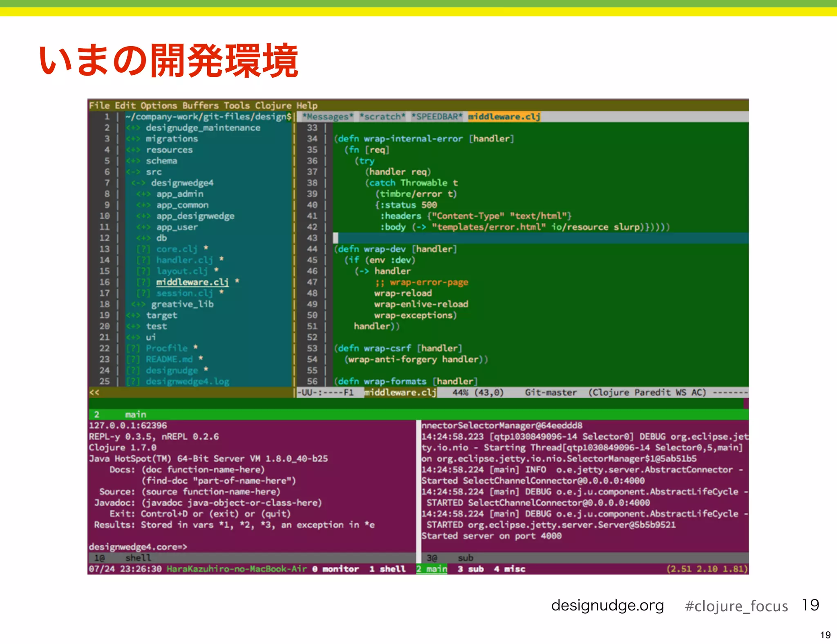The image size is (837, 644).
Task: Click the tmux window title 2 main
Action: click(120, 414)
